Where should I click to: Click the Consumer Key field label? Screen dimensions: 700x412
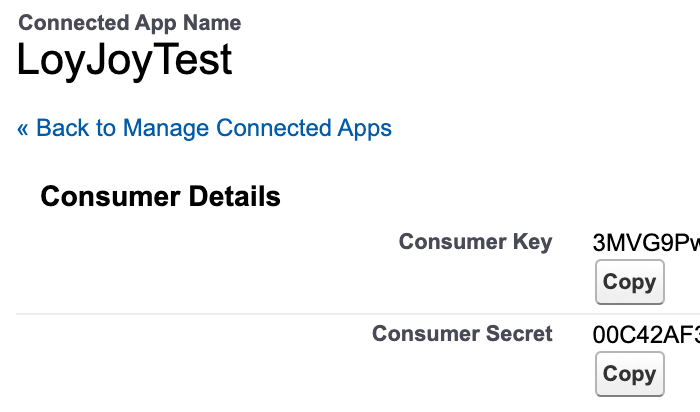(475, 242)
